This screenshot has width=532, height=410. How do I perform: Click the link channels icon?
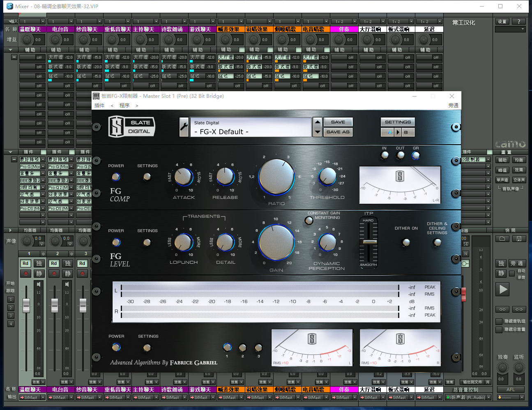(502, 309)
